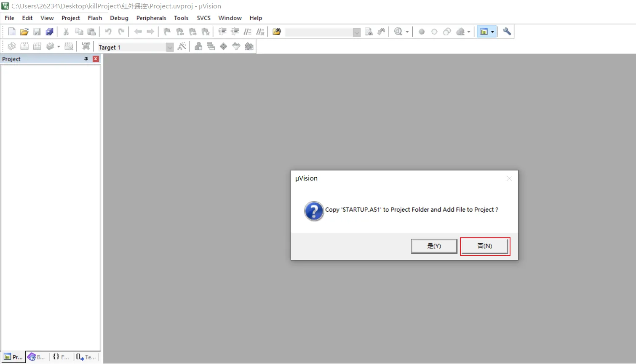Click the Cut scissors icon
This screenshot has height=364, width=636.
[66, 32]
